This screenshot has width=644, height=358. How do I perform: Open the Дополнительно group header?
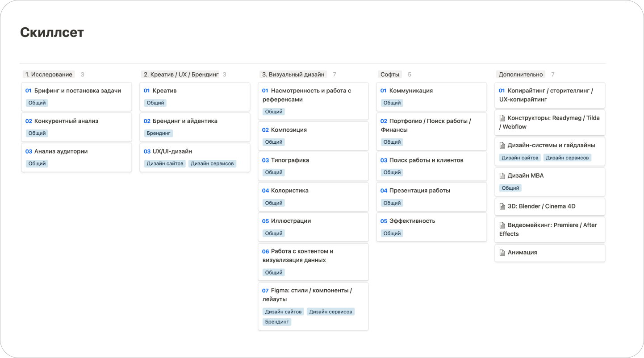pyautogui.click(x=521, y=75)
